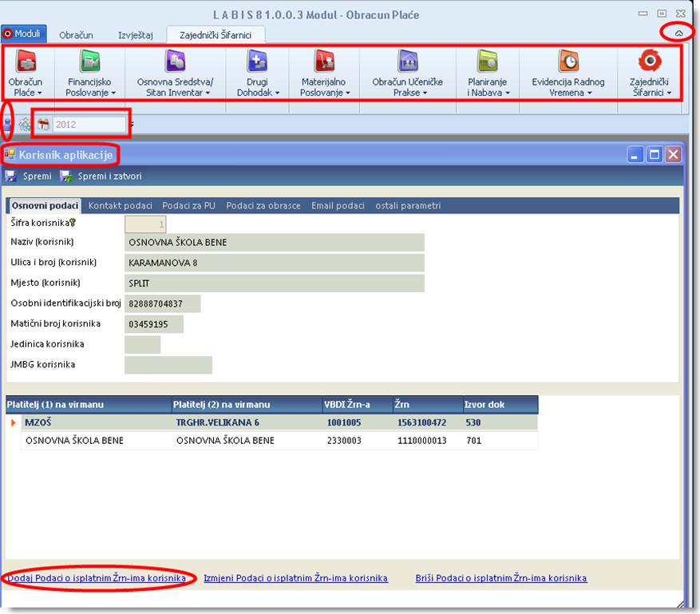This screenshot has height=614, width=700.
Task: Click Izmjeni Podaci o isplatnim Žrn-ima link
Action: click(295, 578)
